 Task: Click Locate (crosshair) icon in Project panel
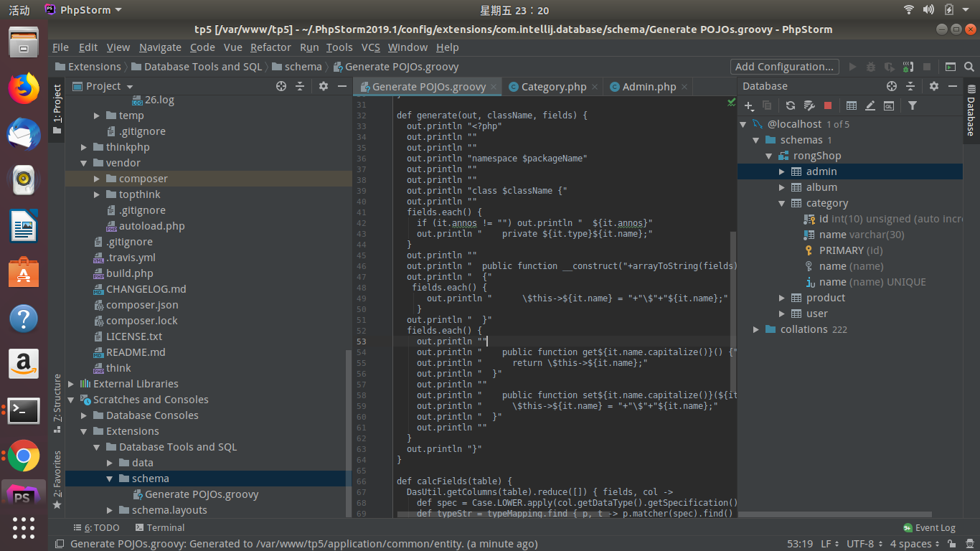(281, 86)
